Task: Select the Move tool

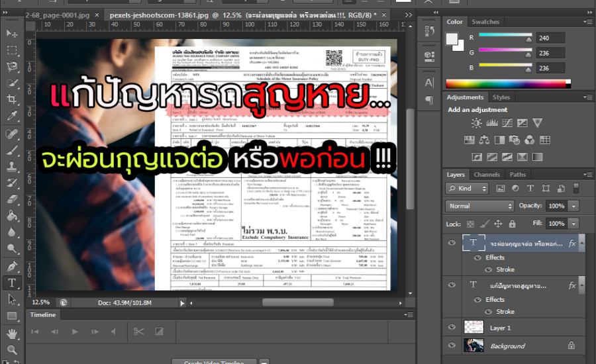Action: (x=12, y=33)
